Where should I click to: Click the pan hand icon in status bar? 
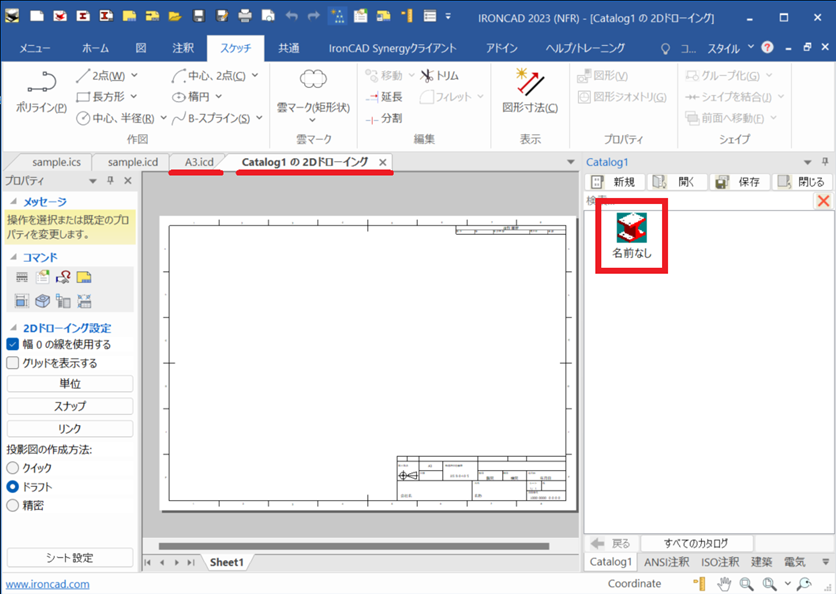[724, 584]
